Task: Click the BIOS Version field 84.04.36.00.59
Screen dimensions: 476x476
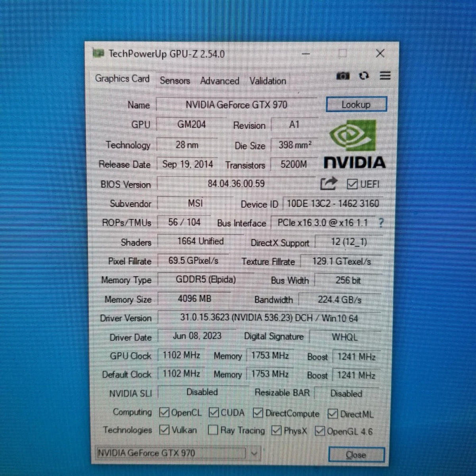Action: click(236, 184)
